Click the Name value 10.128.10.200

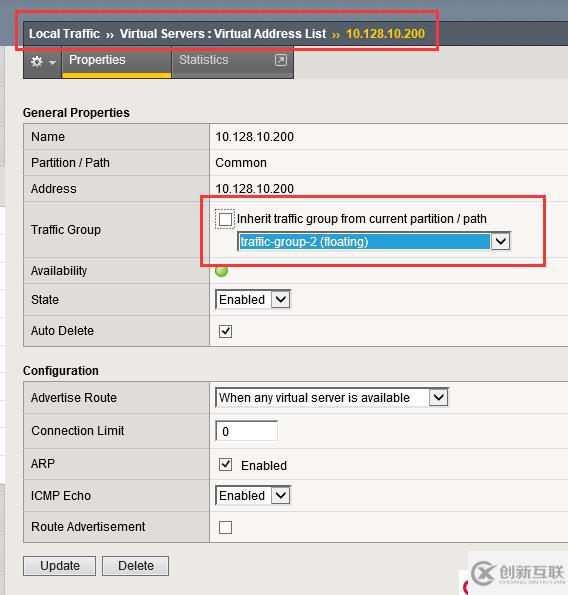click(x=255, y=137)
